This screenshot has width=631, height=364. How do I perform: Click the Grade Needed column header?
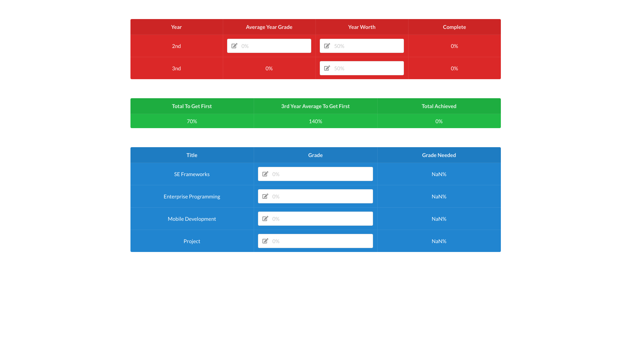tap(439, 155)
